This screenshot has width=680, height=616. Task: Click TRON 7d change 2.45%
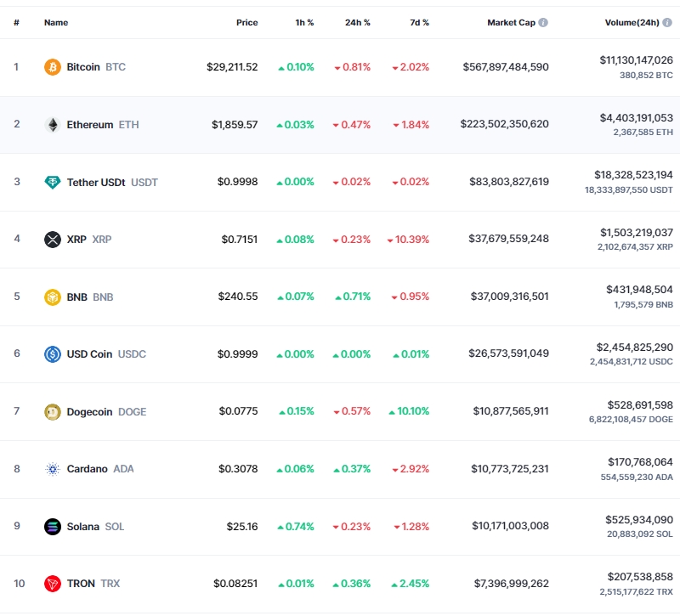pos(411,584)
